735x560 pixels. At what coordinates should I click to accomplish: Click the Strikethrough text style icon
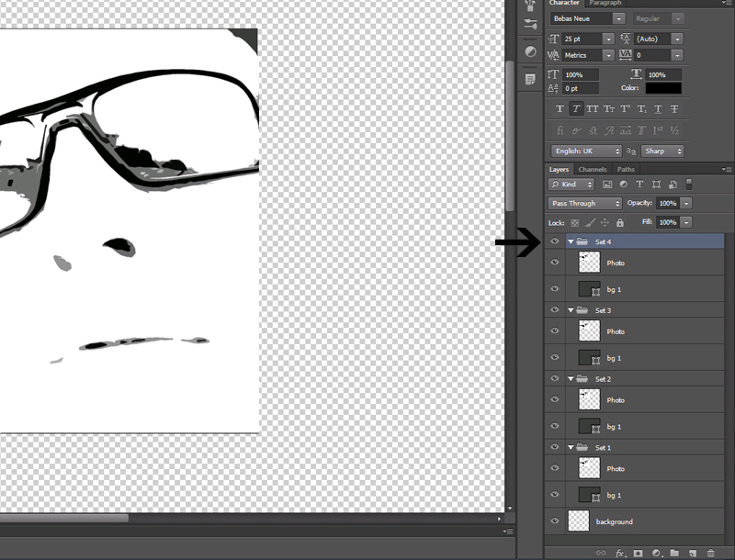(x=674, y=108)
